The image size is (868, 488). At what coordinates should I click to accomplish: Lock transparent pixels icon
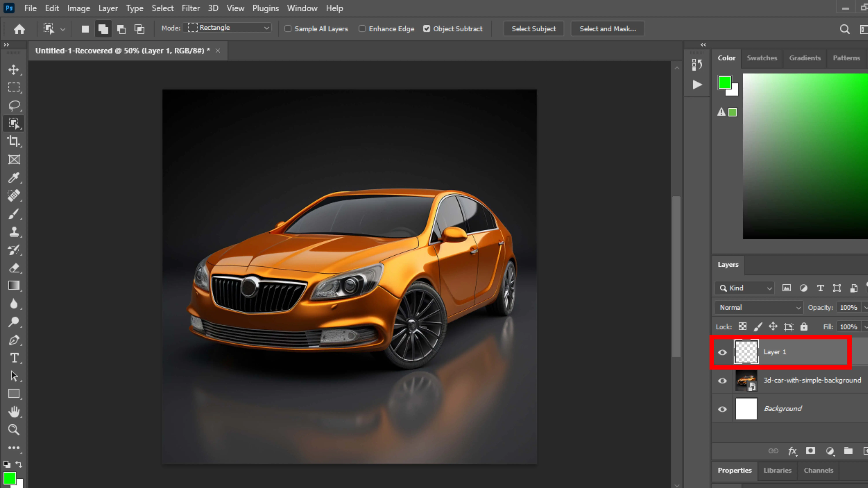(x=742, y=326)
